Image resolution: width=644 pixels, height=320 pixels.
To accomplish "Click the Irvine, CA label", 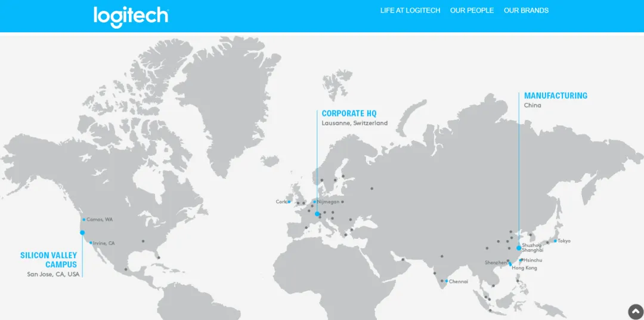I will (x=104, y=243).
